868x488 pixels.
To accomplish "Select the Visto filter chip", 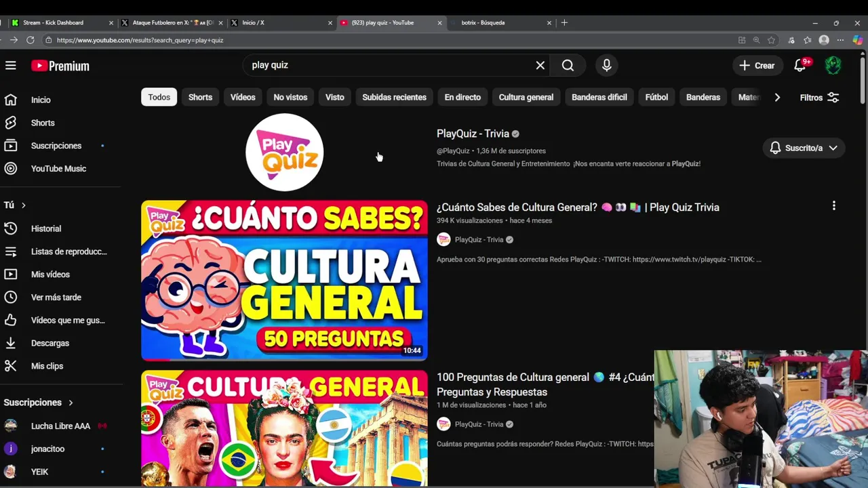I will pyautogui.click(x=335, y=97).
